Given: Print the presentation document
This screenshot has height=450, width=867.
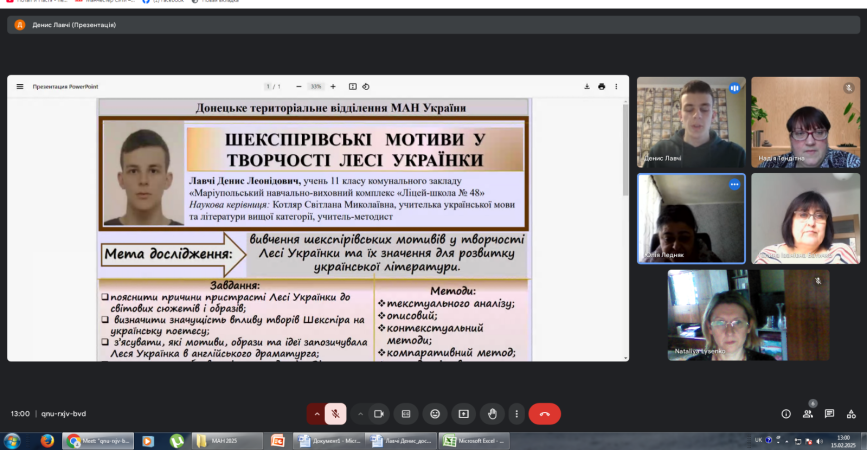Looking at the screenshot, I should 601,87.
